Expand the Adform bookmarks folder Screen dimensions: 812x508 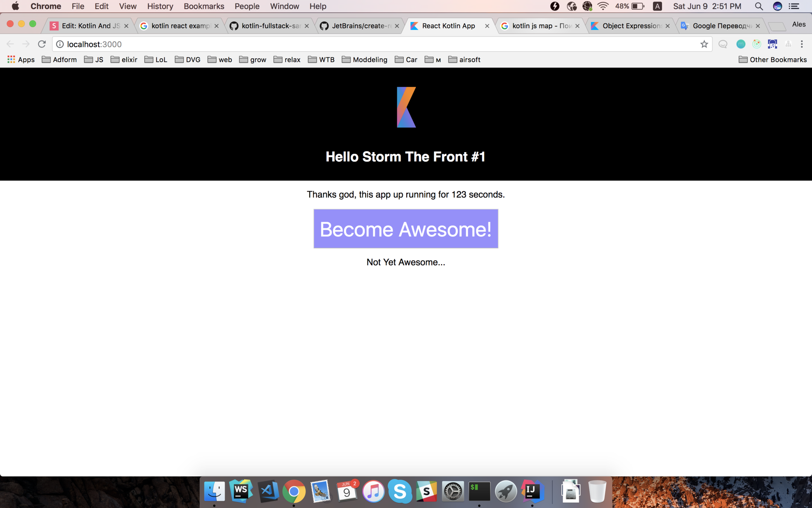(59, 59)
